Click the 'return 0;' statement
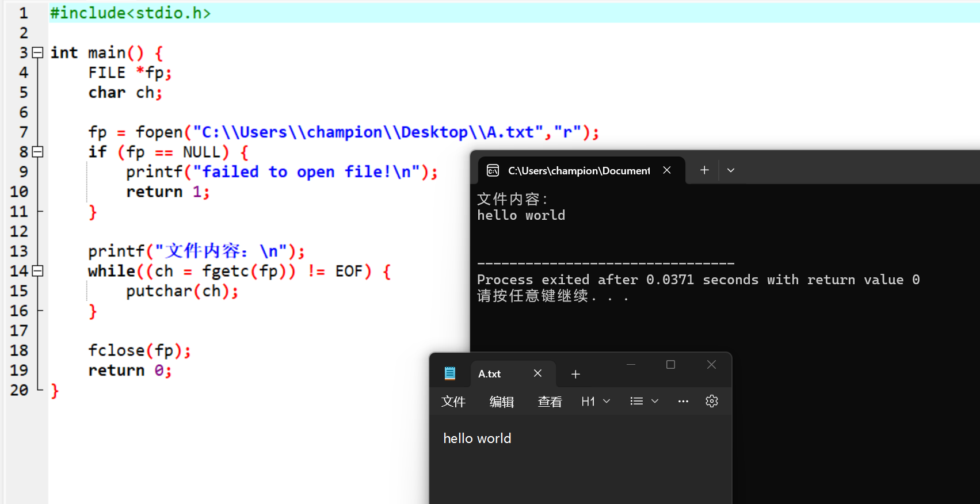The height and width of the screenshot is (504, 980). pos(130,371)
